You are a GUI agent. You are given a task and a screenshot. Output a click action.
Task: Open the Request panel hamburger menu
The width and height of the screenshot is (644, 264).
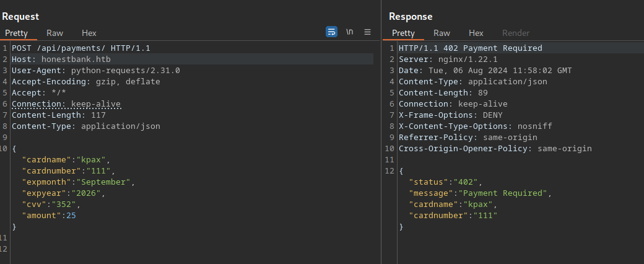pyautogui.click(x=367, y=32)
